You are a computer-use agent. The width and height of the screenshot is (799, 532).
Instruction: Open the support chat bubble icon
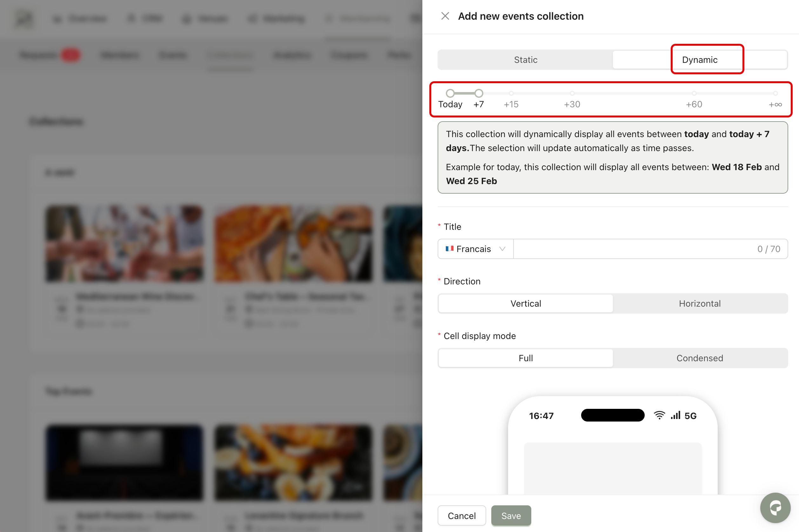775,508
